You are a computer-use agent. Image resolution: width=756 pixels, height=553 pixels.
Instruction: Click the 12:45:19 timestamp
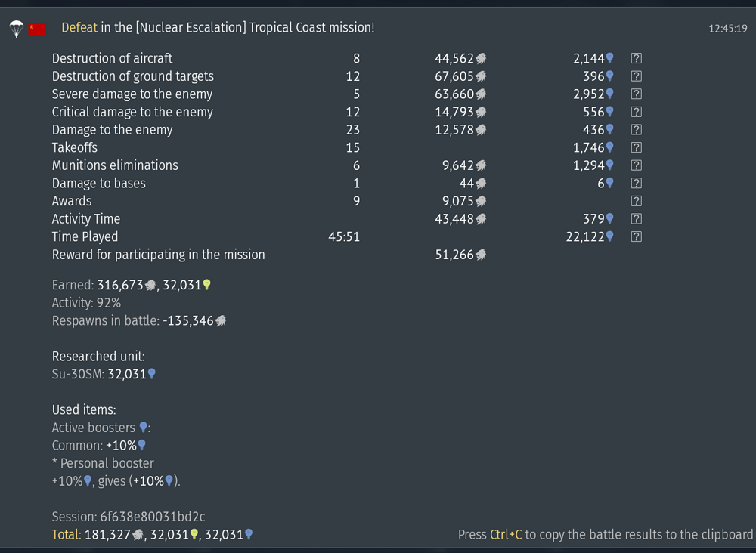727,29
